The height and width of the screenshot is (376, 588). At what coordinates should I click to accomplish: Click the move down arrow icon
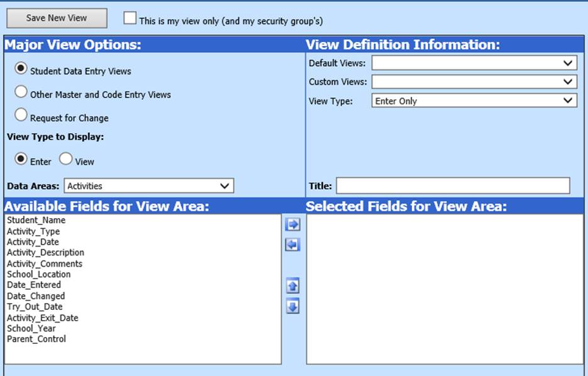pyautogui.click(x=292, y=306)
